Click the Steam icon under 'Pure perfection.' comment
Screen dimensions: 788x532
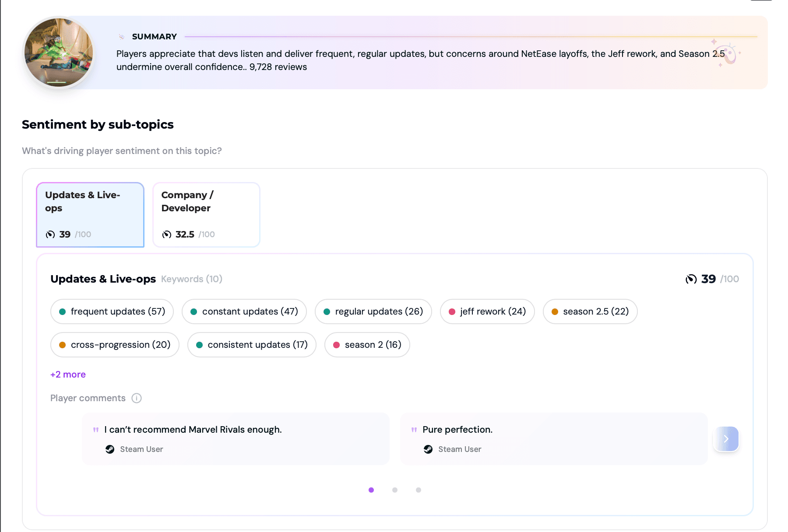(428, 449)
